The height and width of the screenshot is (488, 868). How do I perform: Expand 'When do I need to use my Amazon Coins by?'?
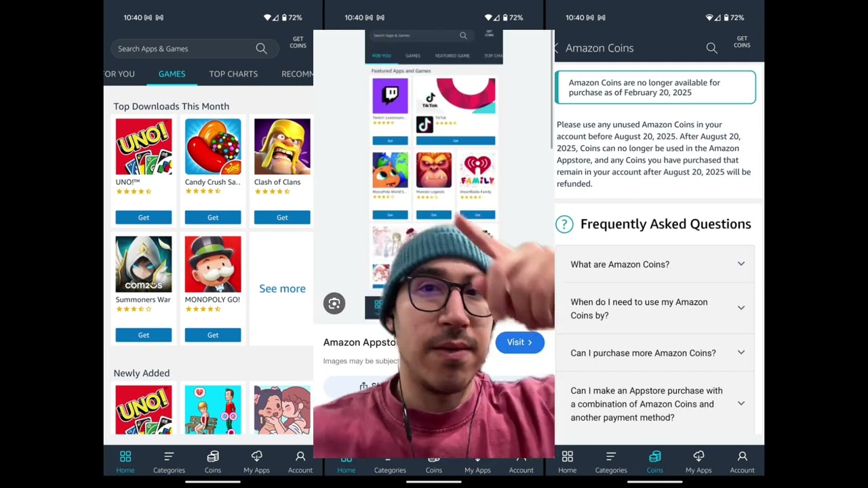pos(655,308)
